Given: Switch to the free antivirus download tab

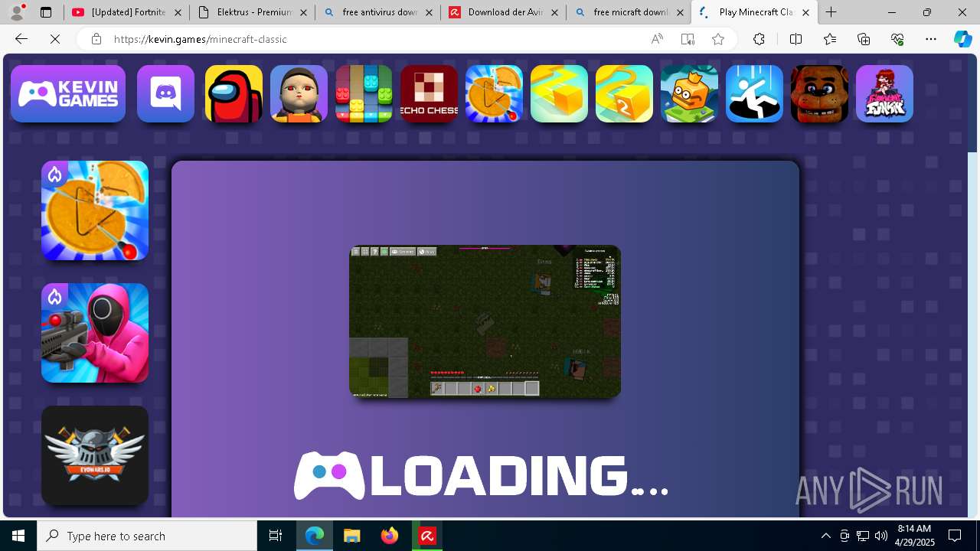Looking at the screenshot, I should [x=378, y=12].
